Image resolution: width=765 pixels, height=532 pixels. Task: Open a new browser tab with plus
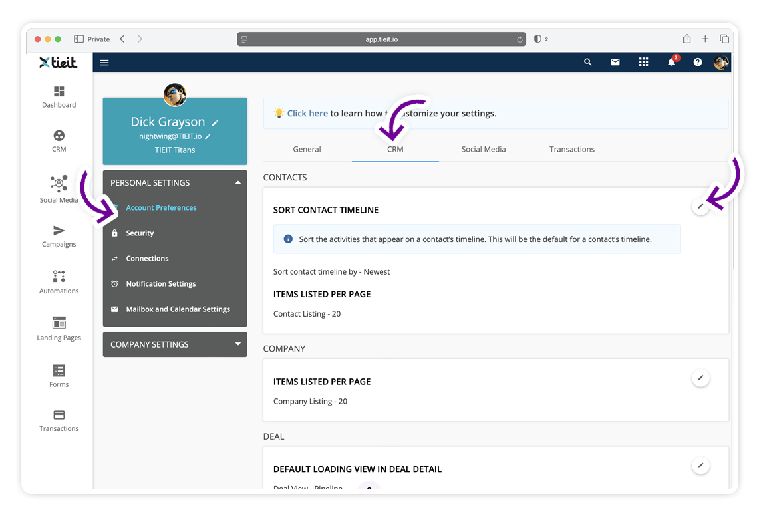[x=705, y=39]
